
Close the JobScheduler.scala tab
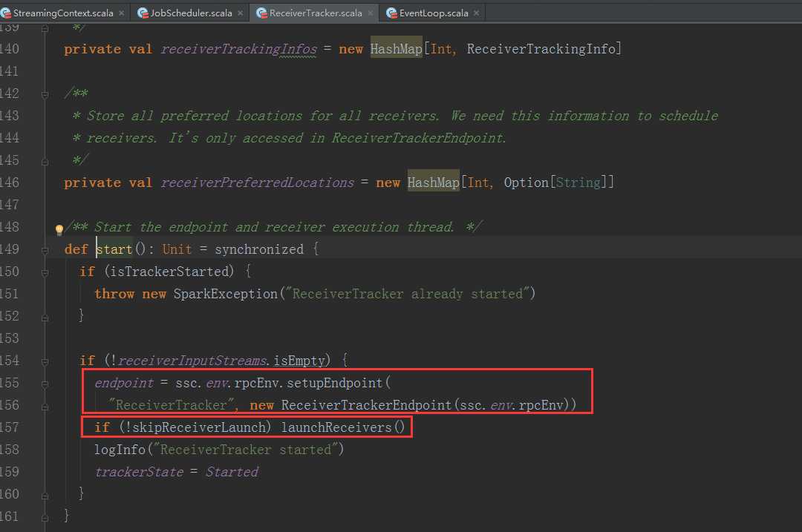click(x=240, y=13)
